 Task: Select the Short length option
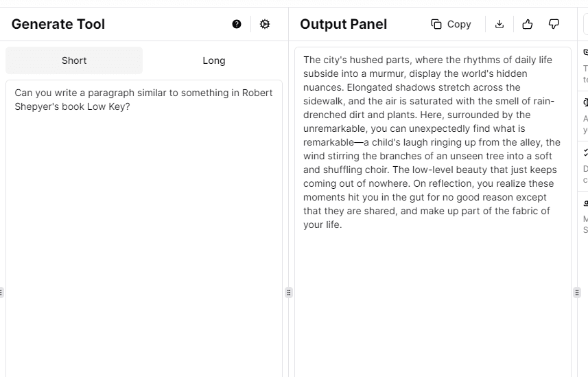pos(74,60)
